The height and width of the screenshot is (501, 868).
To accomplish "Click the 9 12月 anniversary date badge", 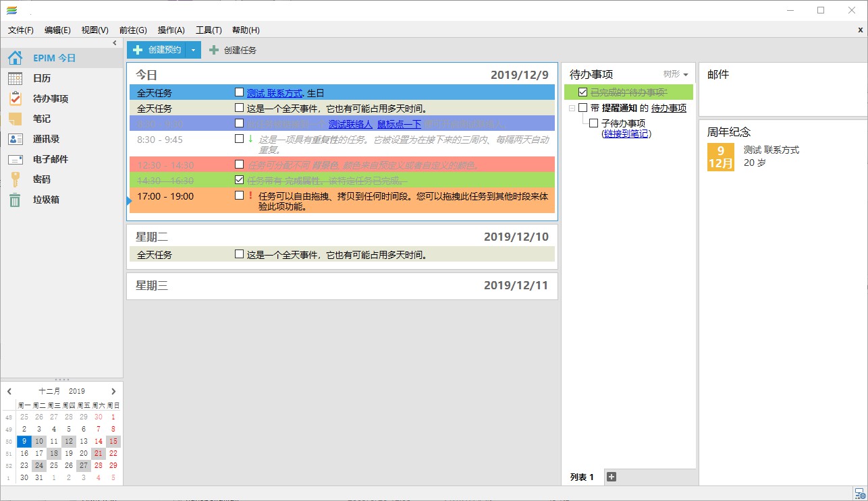I will (721, 156).
